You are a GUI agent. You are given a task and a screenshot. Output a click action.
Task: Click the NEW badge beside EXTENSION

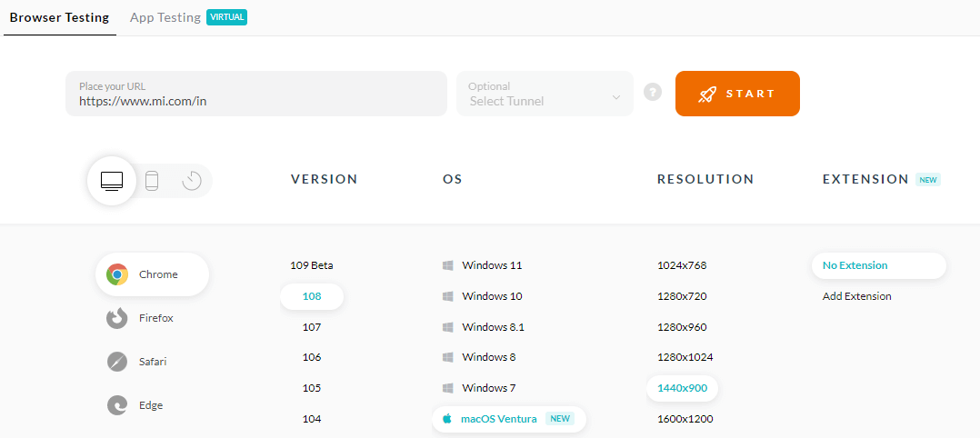click(928, 180)
